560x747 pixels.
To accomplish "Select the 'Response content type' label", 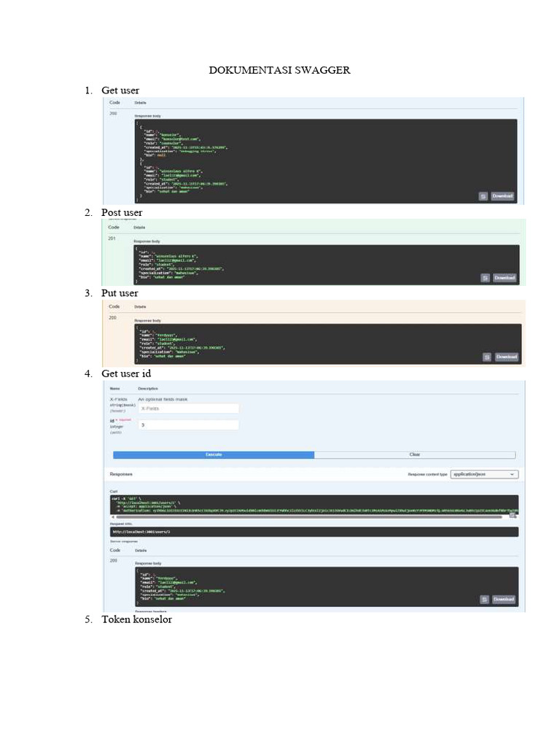I will click(x=427, y=474).
